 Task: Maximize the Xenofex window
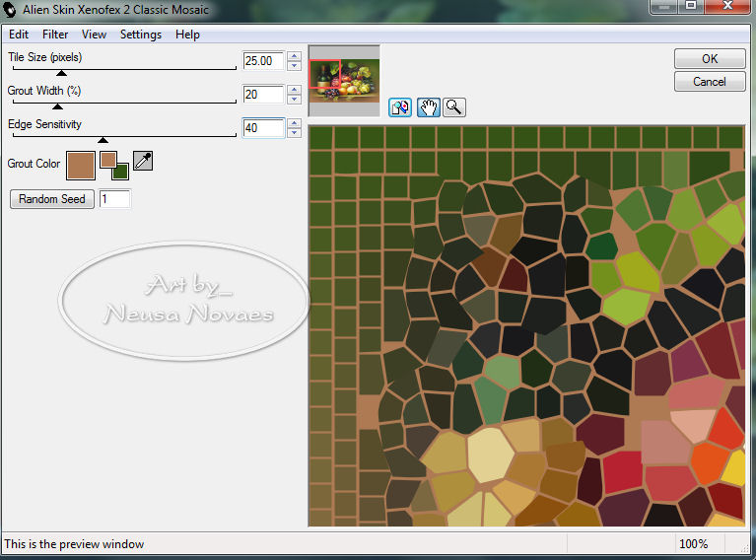click(691, 6)
